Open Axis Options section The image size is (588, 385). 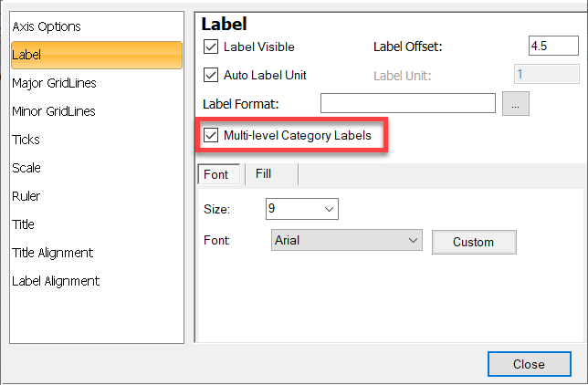point(47,26)
